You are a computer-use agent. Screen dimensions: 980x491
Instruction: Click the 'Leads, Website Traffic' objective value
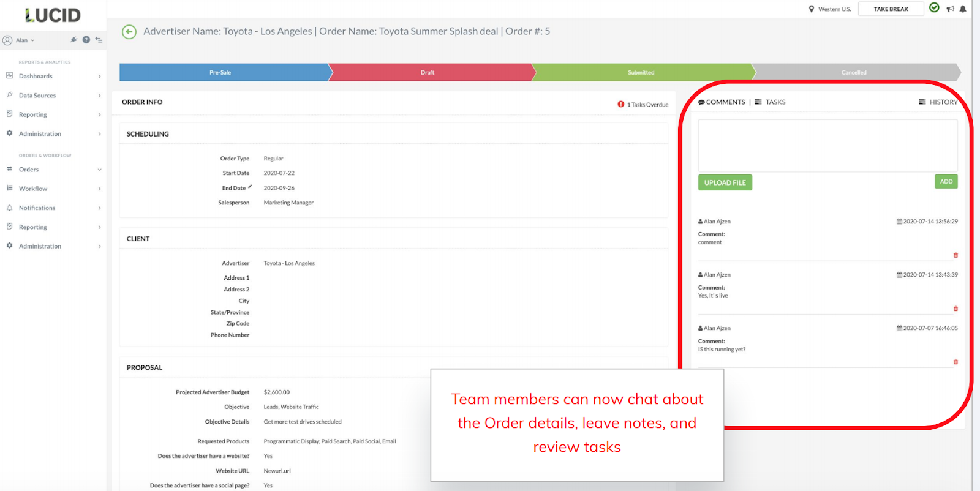coord(291,407)
